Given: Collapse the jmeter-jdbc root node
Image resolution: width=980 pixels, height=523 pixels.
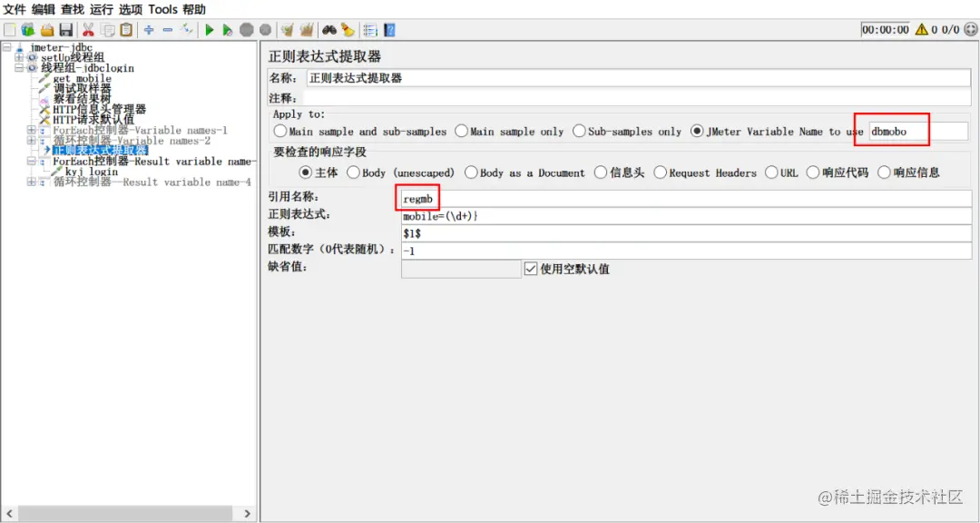Looking at the screenshot, I should pyautogui.click(x=7, y=47).
